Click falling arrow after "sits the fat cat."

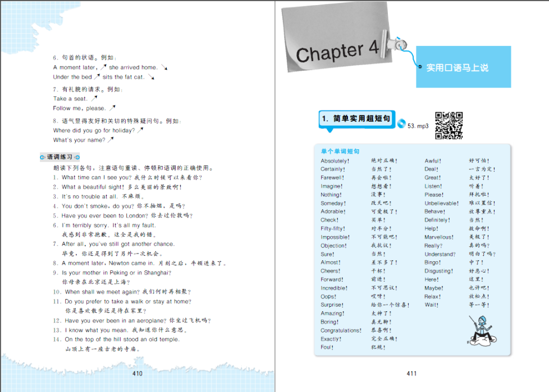(151, 77)
